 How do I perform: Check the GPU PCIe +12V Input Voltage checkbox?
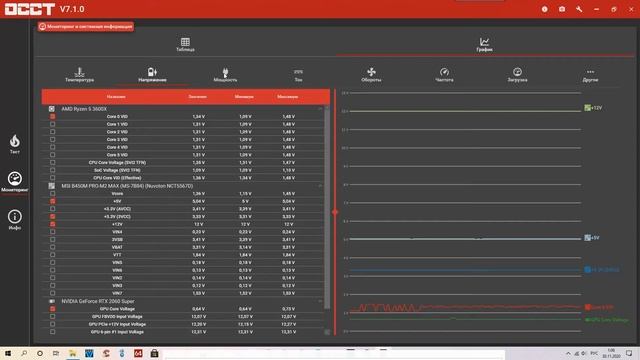(x=52, y=324)
